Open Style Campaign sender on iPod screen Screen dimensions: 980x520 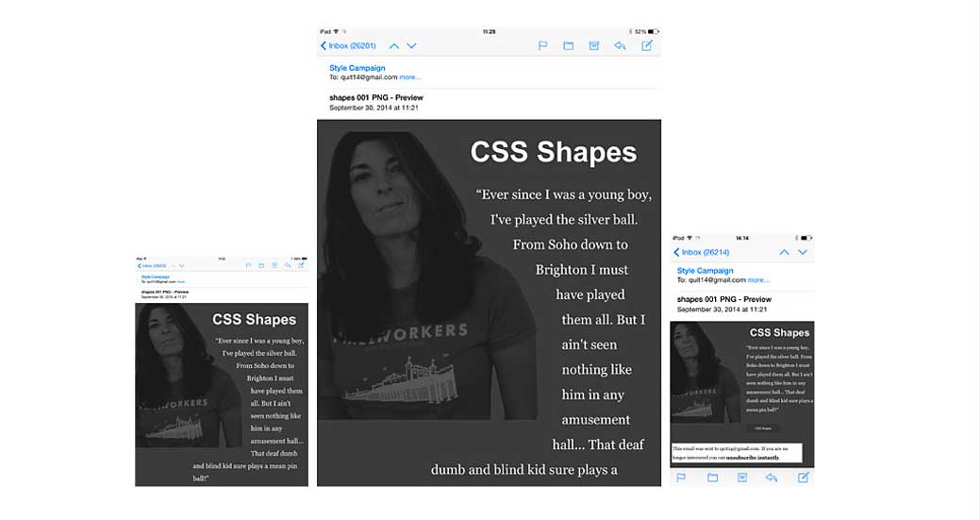705,271
